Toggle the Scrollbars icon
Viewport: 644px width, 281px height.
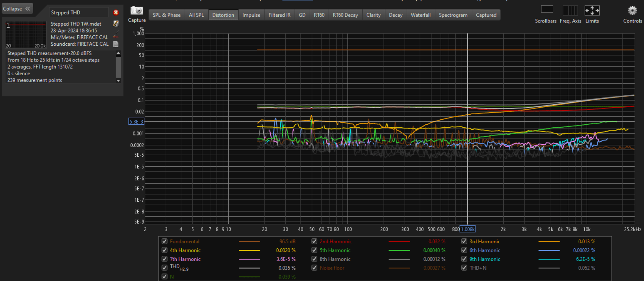point(547,9)
